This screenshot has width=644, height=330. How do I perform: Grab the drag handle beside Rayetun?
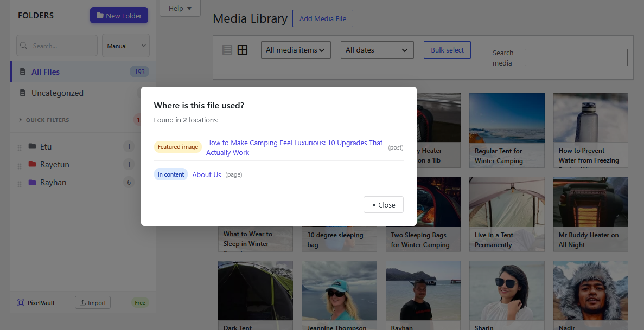20,166
